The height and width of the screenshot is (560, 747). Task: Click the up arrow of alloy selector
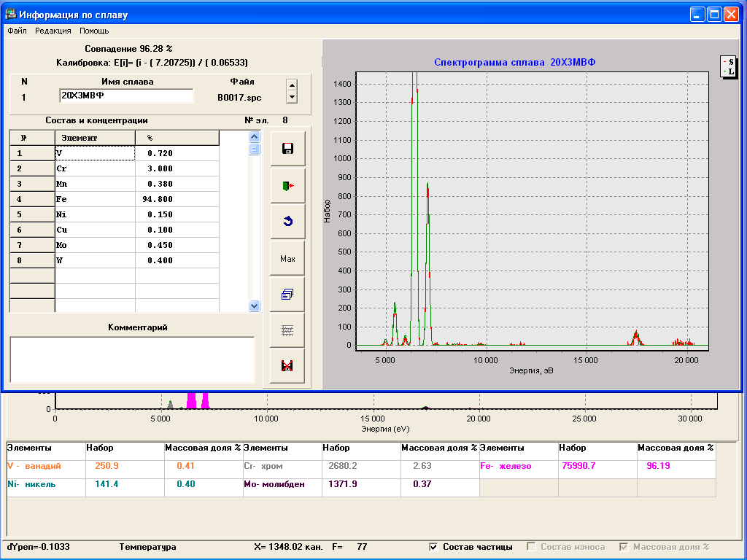click(292, 85)
